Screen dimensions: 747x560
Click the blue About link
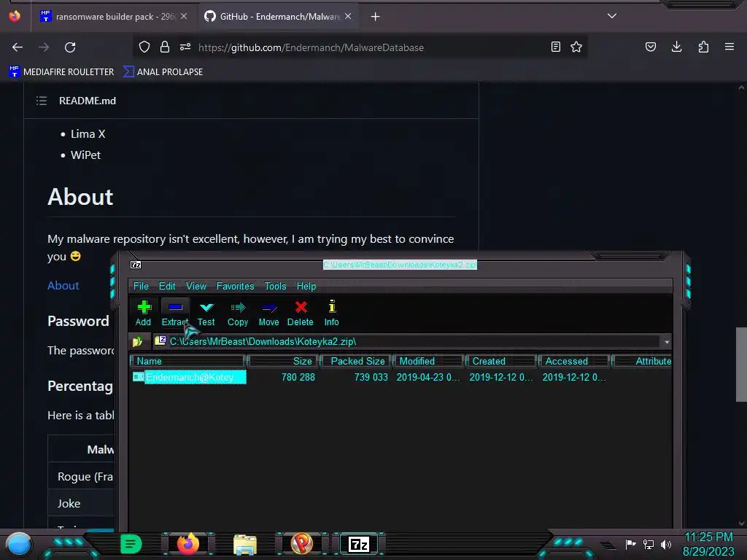(63, 285)
